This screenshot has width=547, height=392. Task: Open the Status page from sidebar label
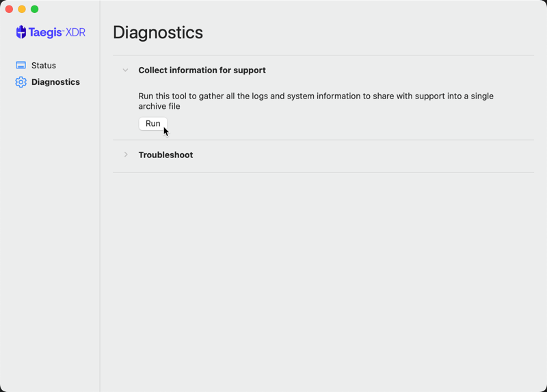coord(44,65)
